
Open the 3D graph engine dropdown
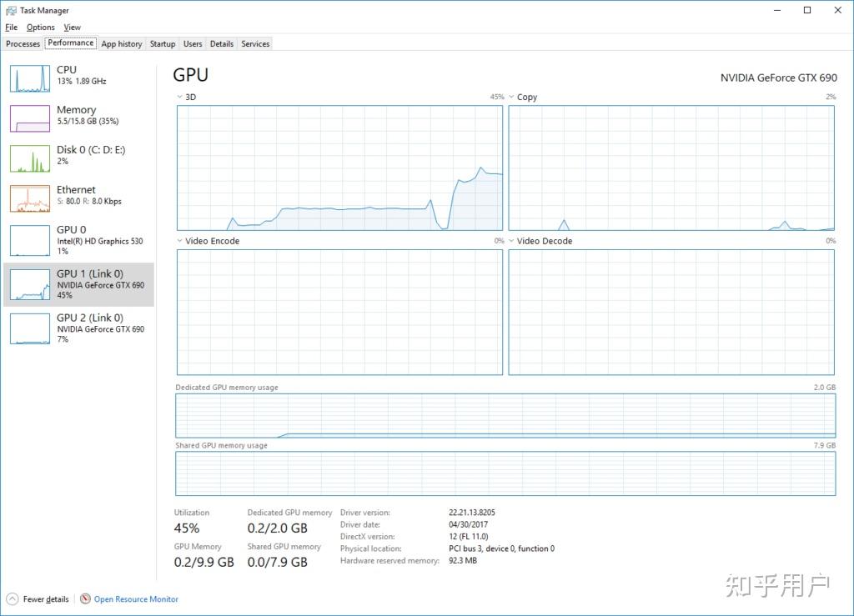(179, 97)
